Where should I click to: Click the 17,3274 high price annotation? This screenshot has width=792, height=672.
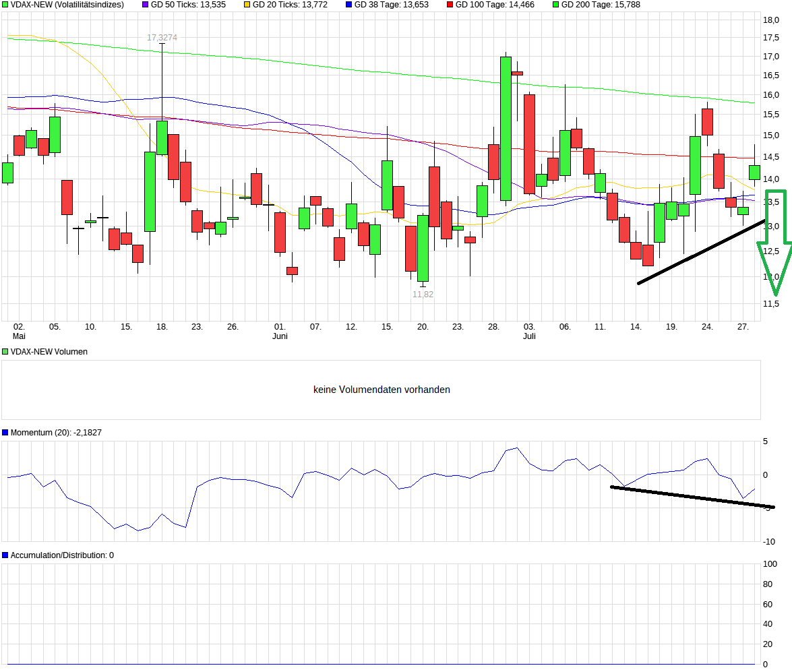click(162, 37)
